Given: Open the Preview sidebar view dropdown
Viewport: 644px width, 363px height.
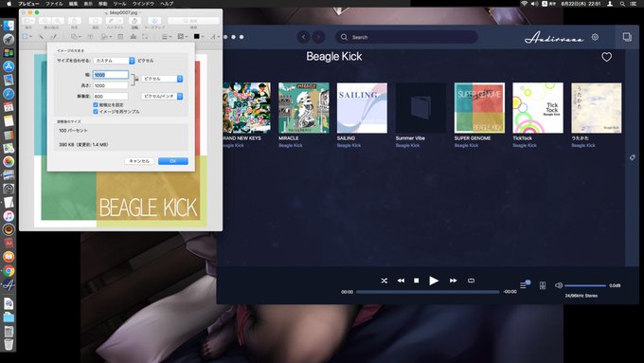Looking at the screenshot, I should coord(28,21).
